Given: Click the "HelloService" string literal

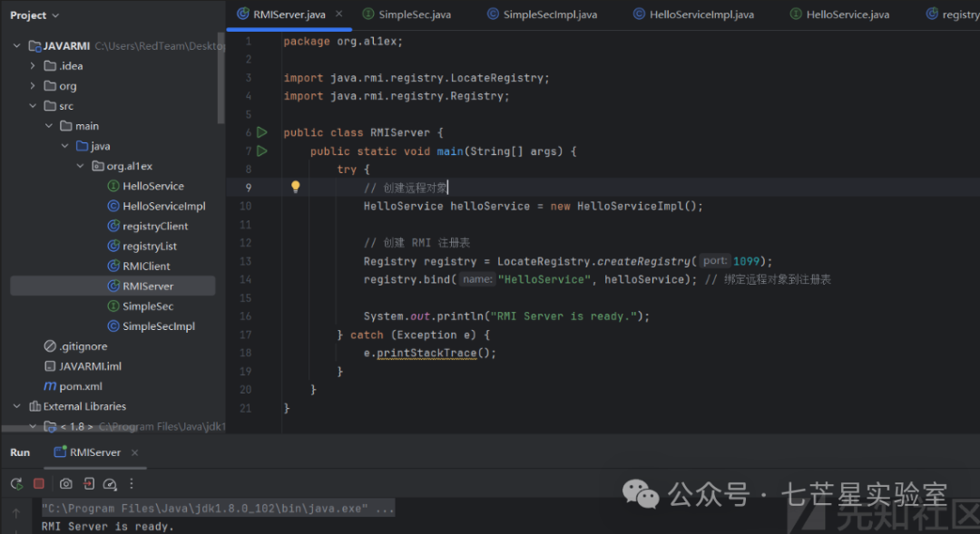Looking at the screenshot, I should click(544, 279).
